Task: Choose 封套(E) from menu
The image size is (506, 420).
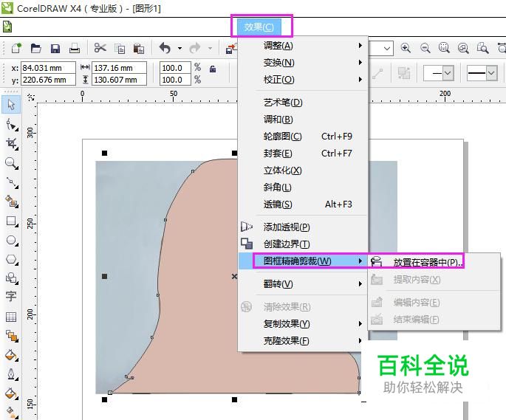Action: [x=302, y=154]
